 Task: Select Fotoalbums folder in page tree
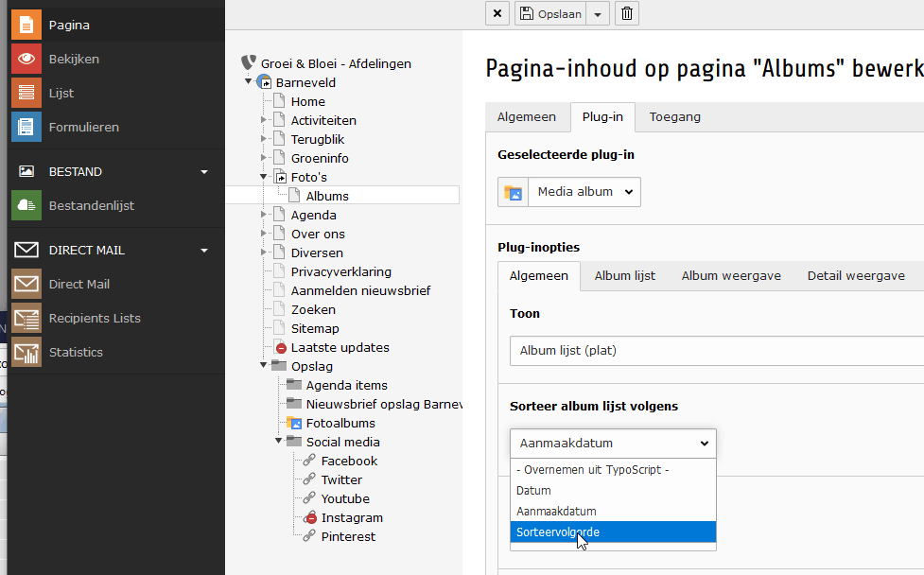[x=340, y=423]
